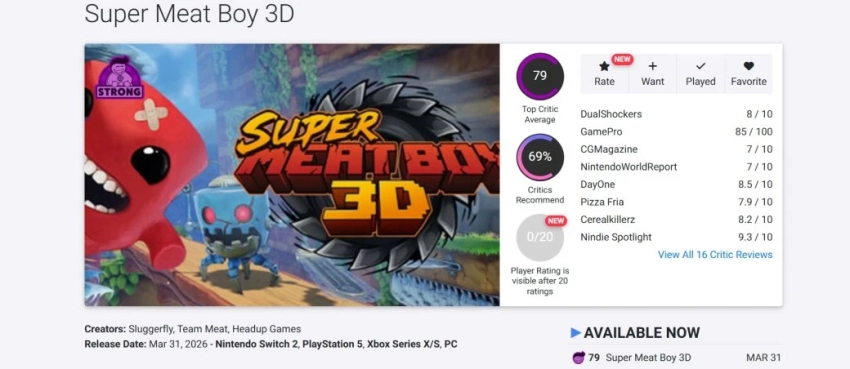The image size is (850, 369).
Task: Click the 69% Critics Recommend circle
Action: pos(540,157)
